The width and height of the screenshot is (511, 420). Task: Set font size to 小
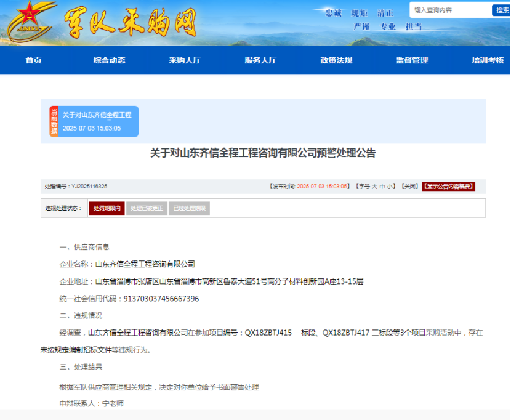(390, 187)
